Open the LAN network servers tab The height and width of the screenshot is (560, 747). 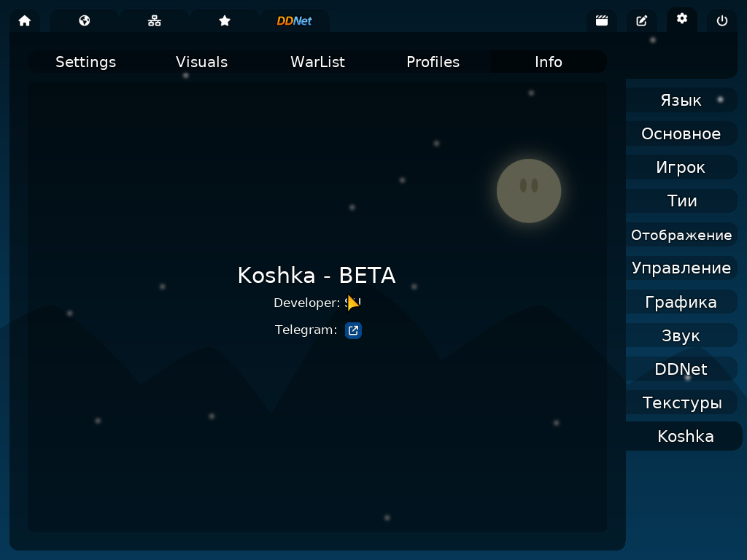click(x=155, y=21)
